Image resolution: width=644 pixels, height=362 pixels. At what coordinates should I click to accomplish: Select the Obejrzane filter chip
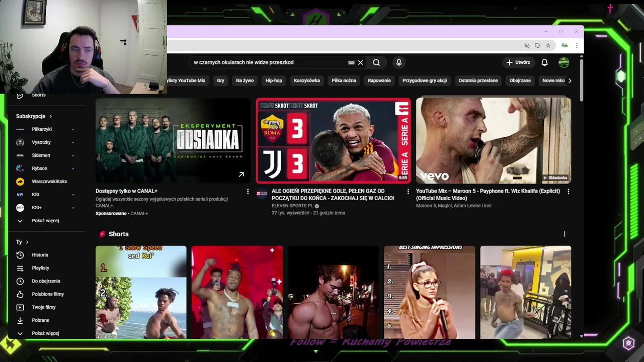pos(520,80)
